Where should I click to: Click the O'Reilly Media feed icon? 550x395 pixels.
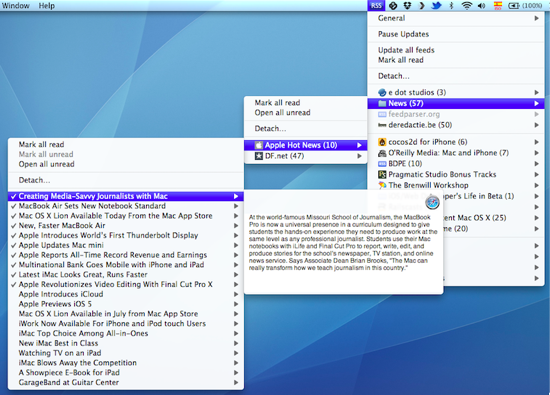coord(382,153)
